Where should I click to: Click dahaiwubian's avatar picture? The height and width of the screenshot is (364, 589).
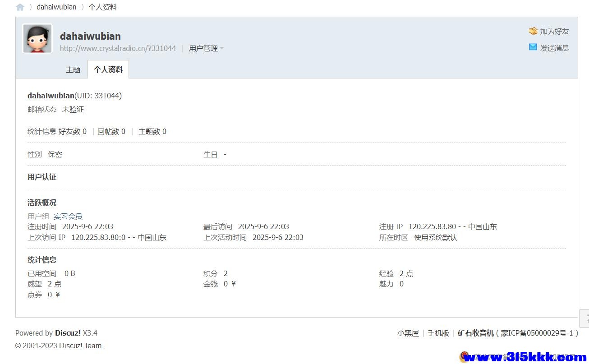[37, 38]
